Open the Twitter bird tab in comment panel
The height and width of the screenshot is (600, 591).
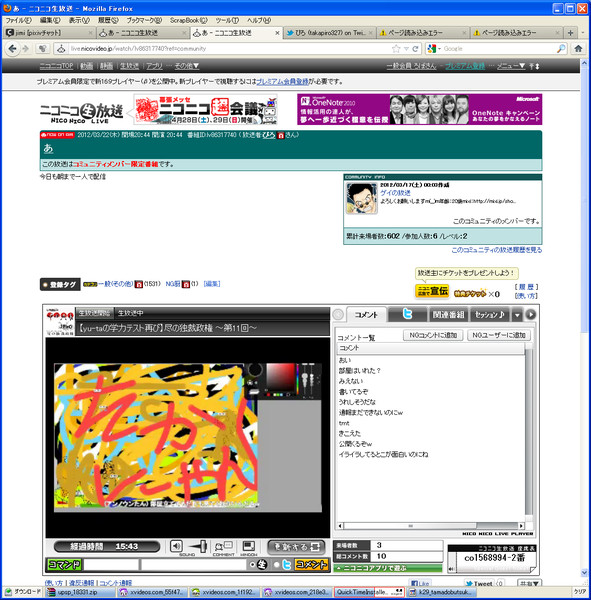[x=408, y=315]
